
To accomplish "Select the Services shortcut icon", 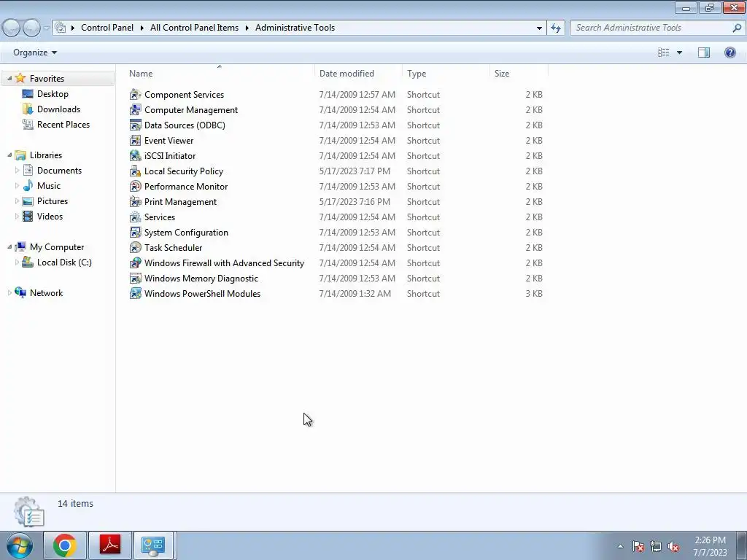I will 135,217.
